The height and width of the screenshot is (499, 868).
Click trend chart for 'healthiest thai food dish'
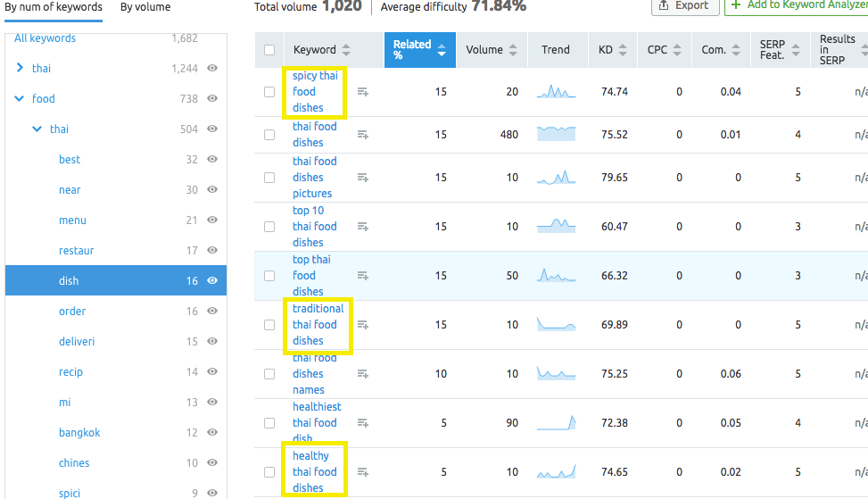(x=556, y=422)
